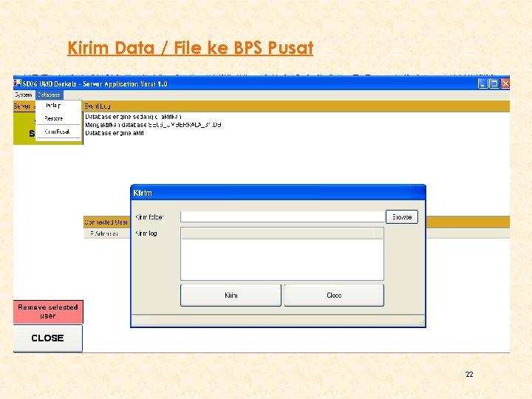Click the application icon in the title bar
This screenshot has height=399, width=532.
(17, 83)
